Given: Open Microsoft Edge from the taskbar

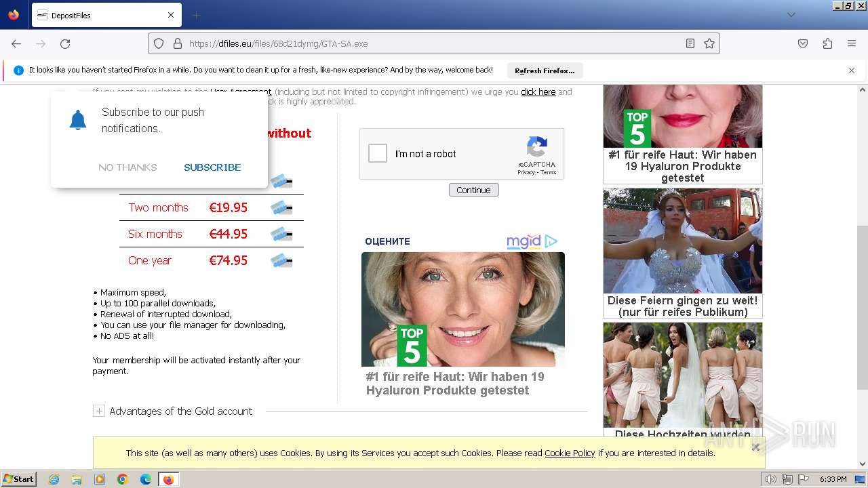Looking at the screenshot, I should 146,479.
